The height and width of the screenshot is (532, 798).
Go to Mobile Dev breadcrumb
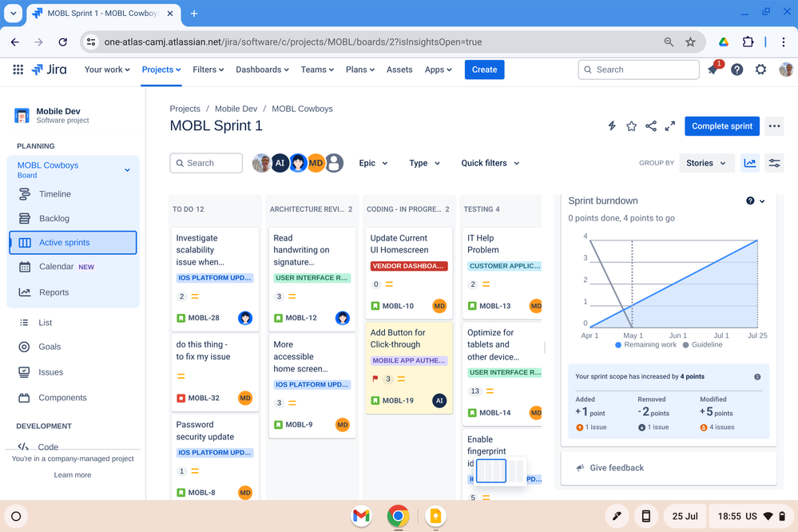pos(236,109)
